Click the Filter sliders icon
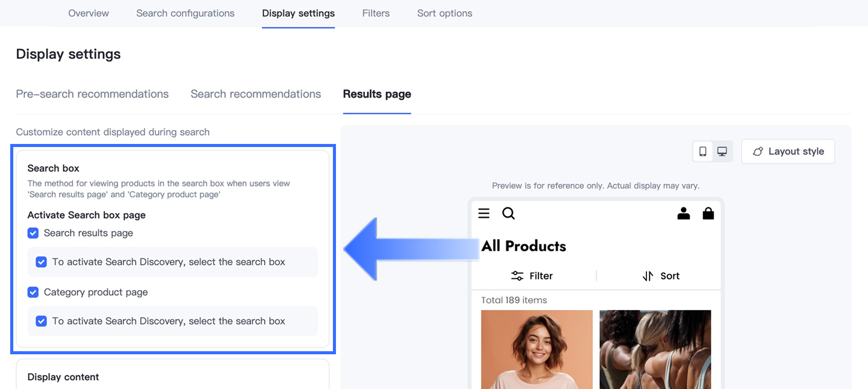The height and width of the screenshot is (389, 868). [517, 276]
